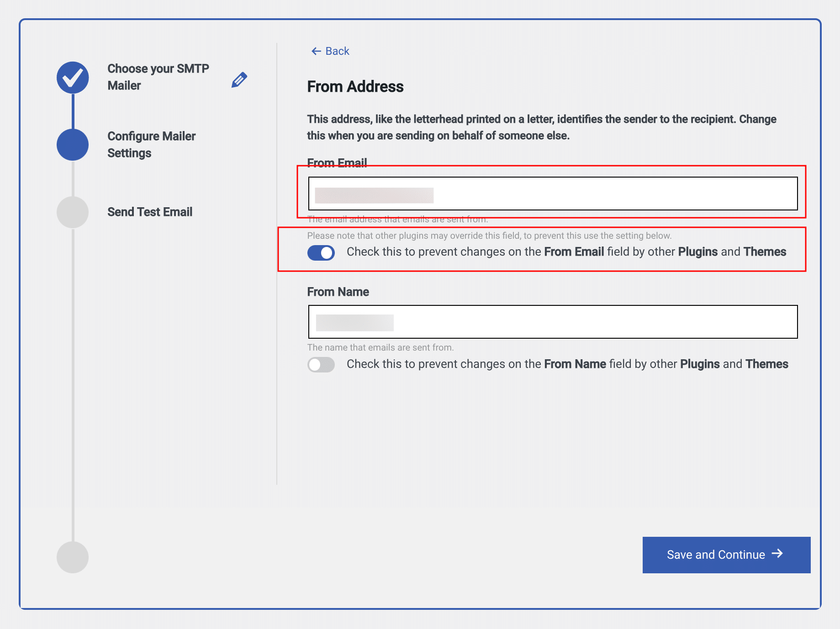Click the pencil edit icon beside SMTP Mailer

point(239,80)
